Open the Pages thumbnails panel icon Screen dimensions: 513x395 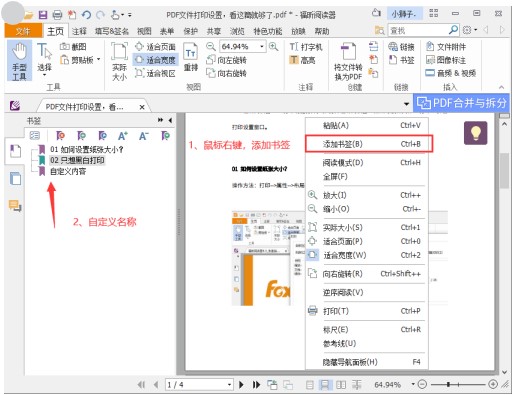pos(15,179)
